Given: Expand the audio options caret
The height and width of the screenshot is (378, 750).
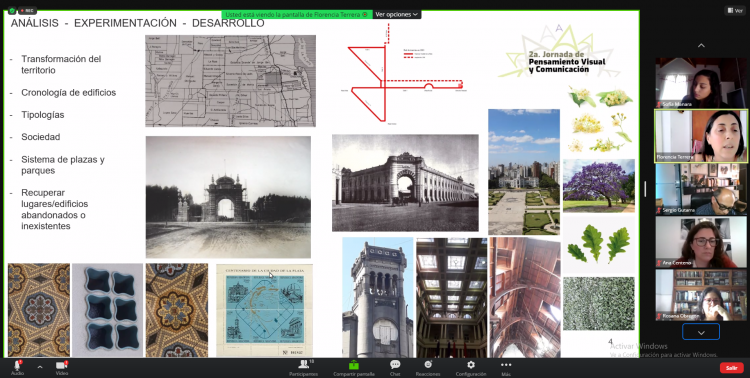Looking at the screenshot, I should point(40,367).
